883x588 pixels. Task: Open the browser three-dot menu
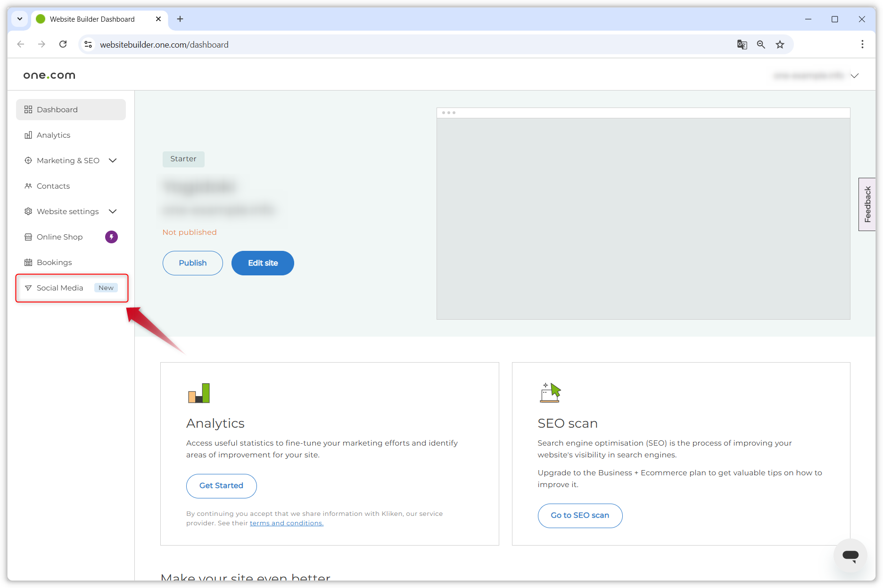862,44
